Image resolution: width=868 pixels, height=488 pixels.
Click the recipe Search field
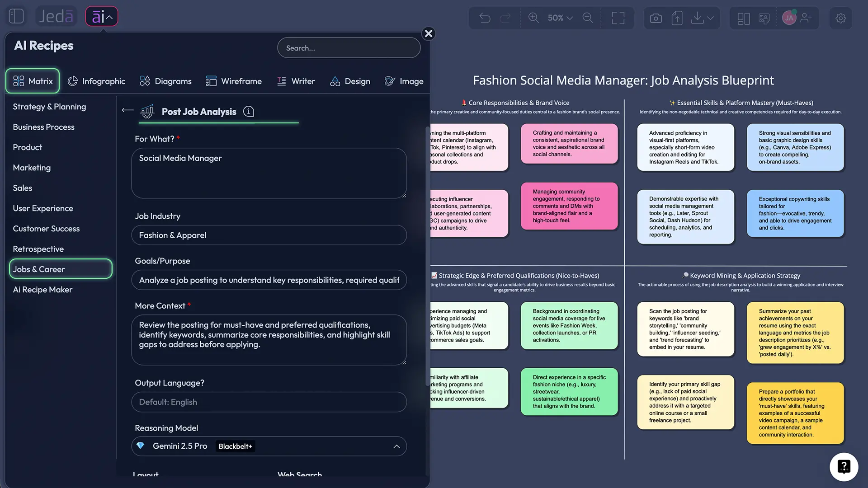[349, 48]
